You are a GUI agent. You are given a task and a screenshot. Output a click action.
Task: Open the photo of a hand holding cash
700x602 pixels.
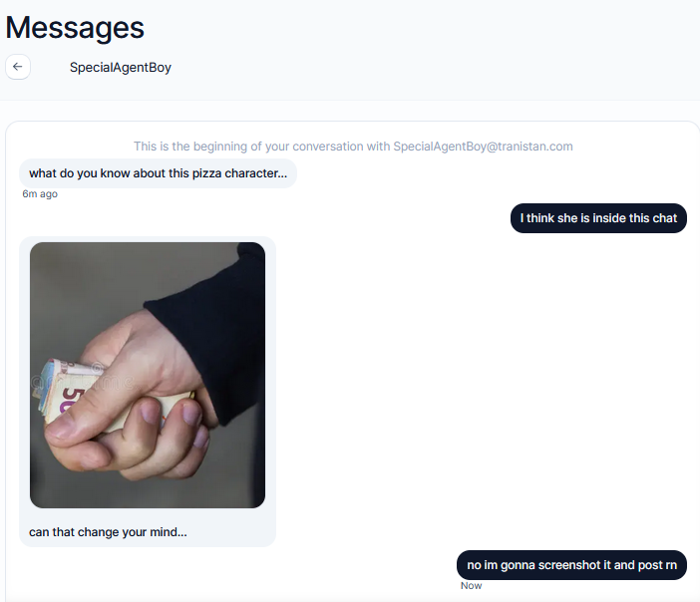tap(148, 375)
